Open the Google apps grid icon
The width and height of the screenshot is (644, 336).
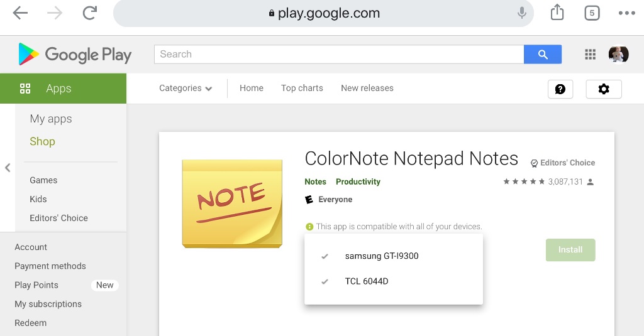click(x=590, y=54)
